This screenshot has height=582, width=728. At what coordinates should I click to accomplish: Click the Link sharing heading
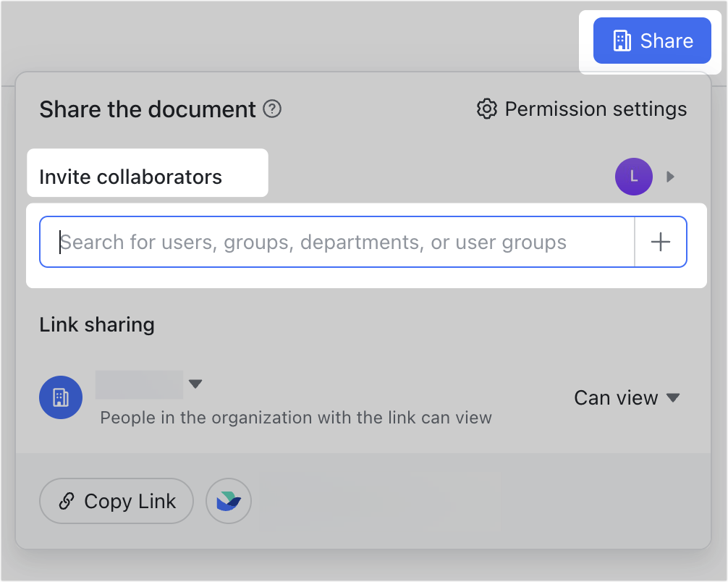click(96, 324)
